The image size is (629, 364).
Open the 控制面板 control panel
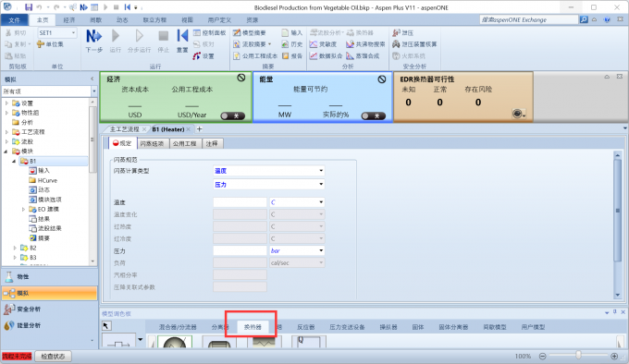(209, 33)
